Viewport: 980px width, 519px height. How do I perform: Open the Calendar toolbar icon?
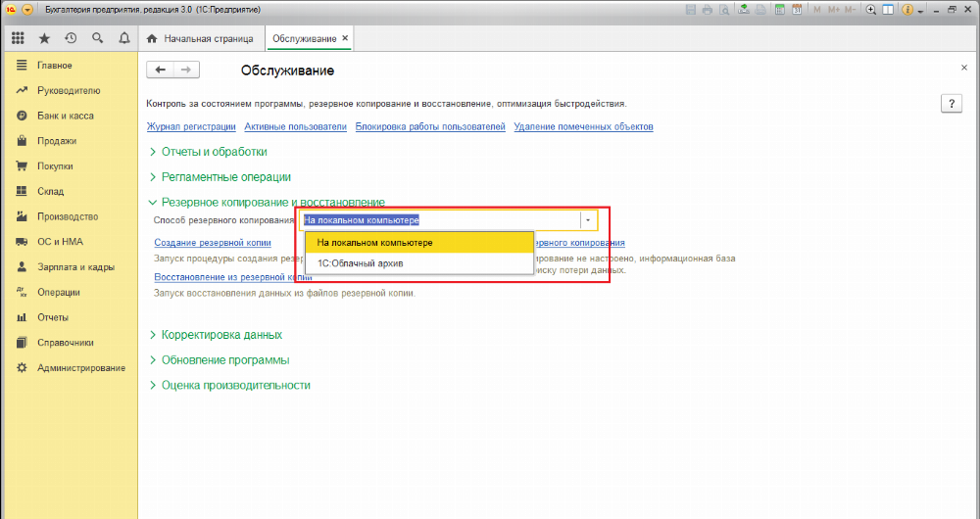tap(797, 10)
